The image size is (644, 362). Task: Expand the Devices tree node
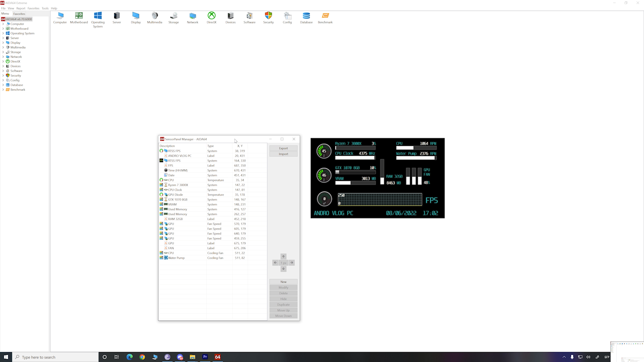coord(3,66)
